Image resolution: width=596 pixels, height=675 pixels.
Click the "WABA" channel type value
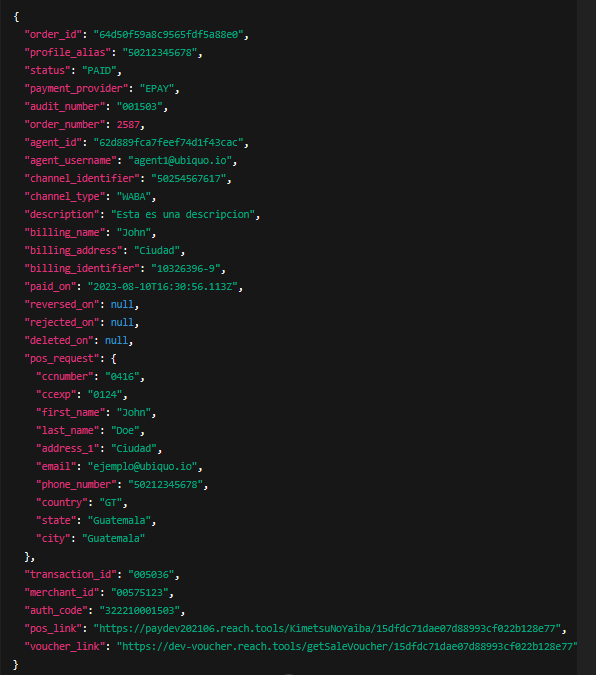[134, 197]
